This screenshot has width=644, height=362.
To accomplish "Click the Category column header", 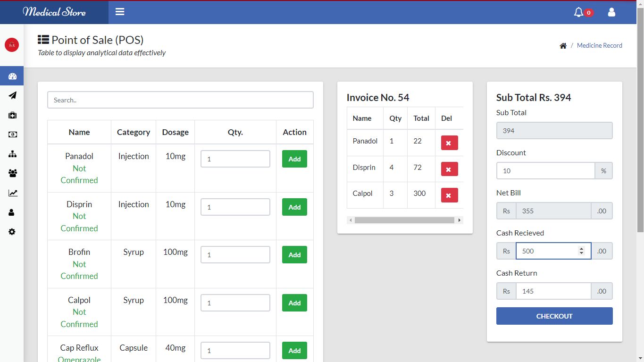I will click(x=134, y=132).
